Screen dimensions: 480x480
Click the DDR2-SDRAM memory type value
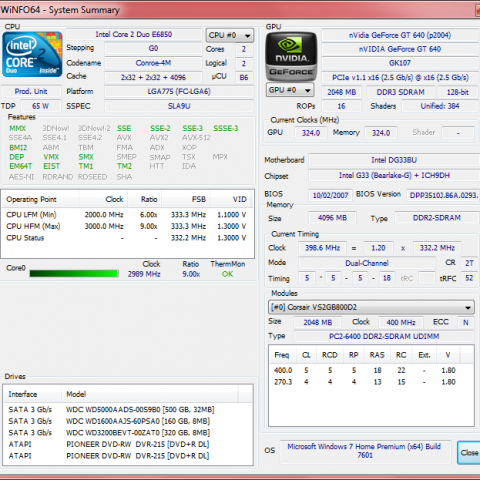click(x=437, y=218)
